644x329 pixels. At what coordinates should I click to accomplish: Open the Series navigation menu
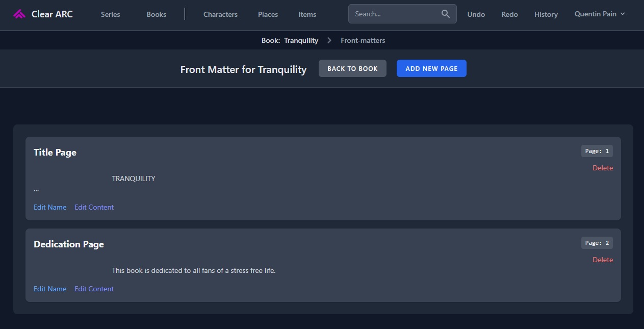click(x=110, y=14)
